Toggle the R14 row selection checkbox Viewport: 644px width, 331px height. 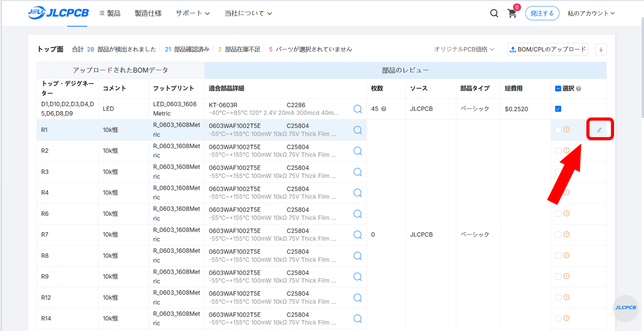558,318
